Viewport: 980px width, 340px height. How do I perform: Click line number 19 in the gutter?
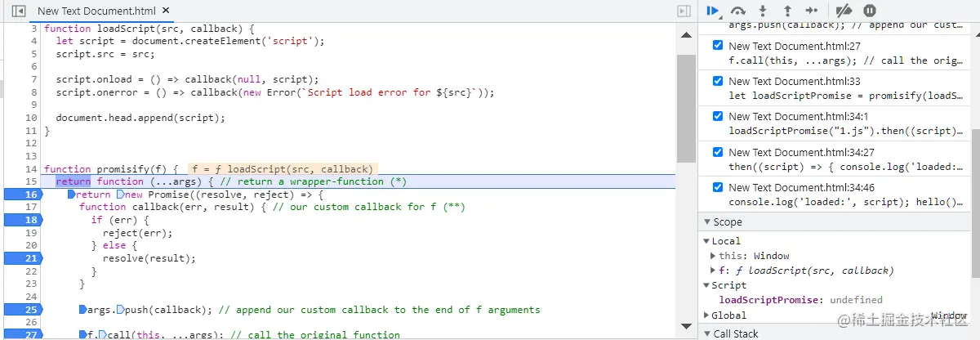point(31,233)
